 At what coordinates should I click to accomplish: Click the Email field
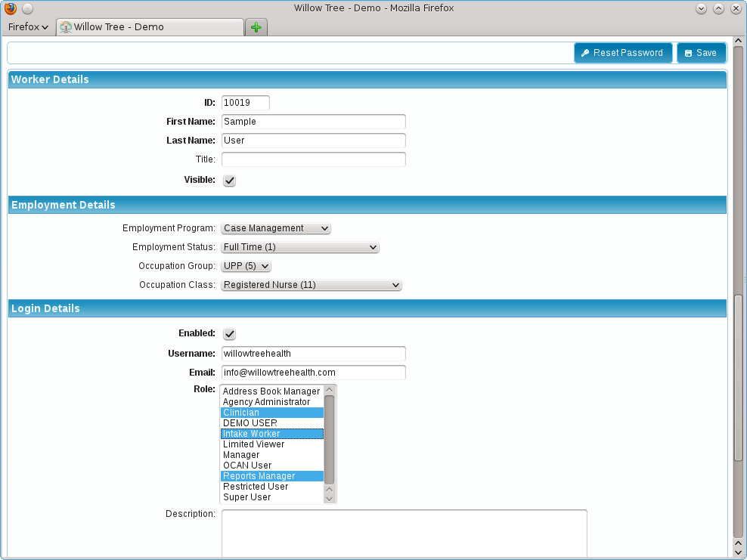pyautogui.click(x=314, y=373)
